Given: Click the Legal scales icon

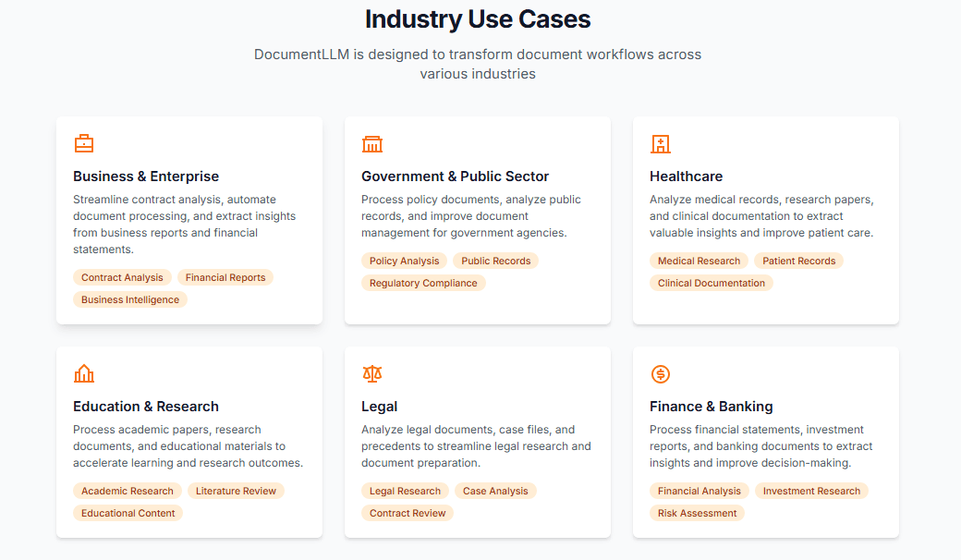Looking at the screenshot, I should 372,374.
